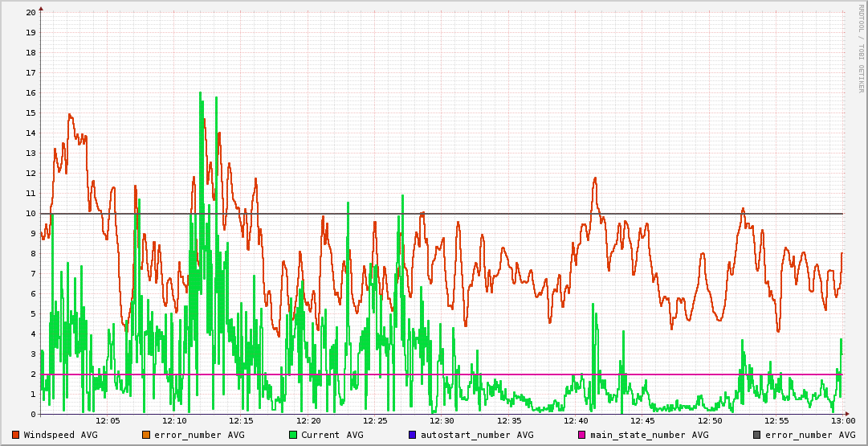Click the orange error_number legend swatch

145,435
